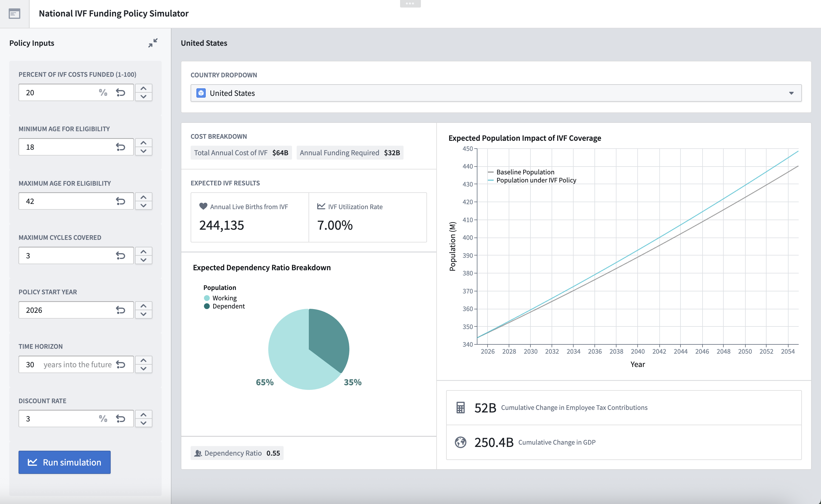Click the Run simulation button
The height and width of the screenshot is (504, 821).
point(65,462)
